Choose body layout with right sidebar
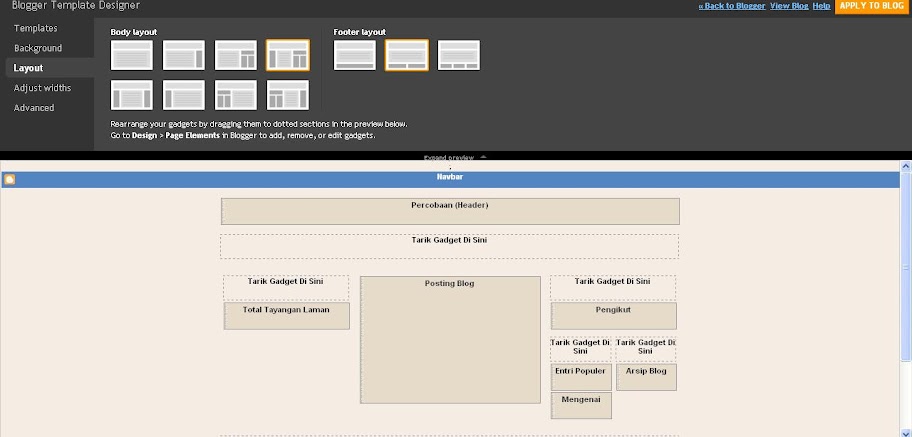 (x=184, y=55)
